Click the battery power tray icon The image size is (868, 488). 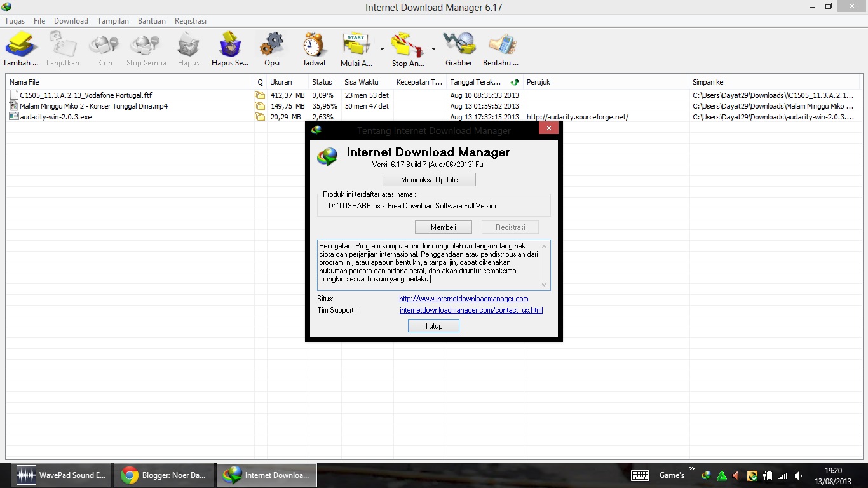tap(768, 475)
